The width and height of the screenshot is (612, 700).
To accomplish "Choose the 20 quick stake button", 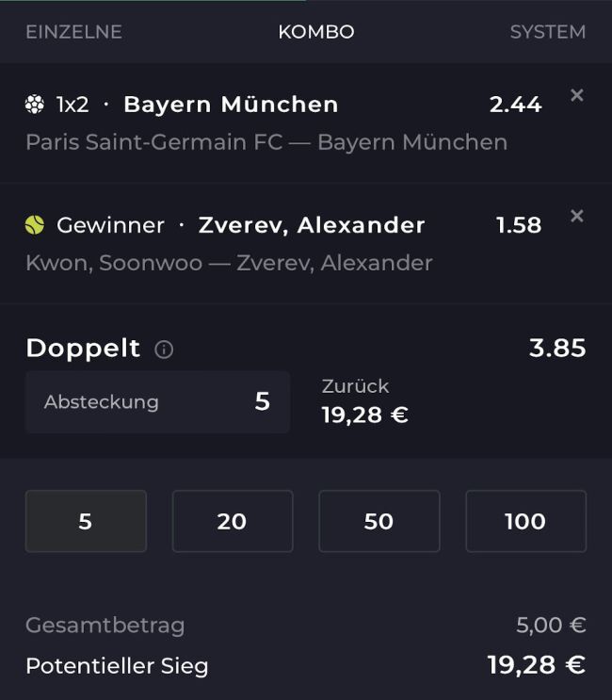I will pyautogui.click(x=233, y=521).
